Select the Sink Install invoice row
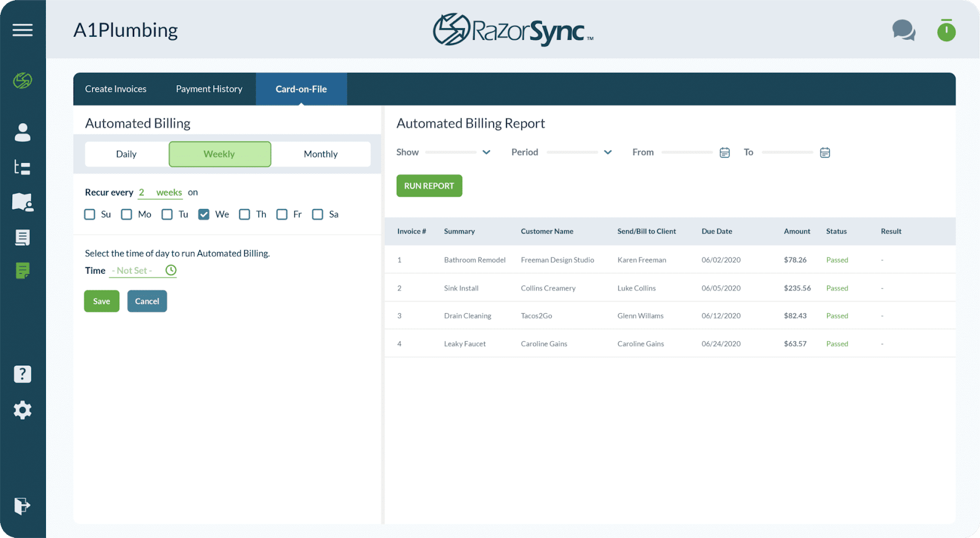 (670, 288)
